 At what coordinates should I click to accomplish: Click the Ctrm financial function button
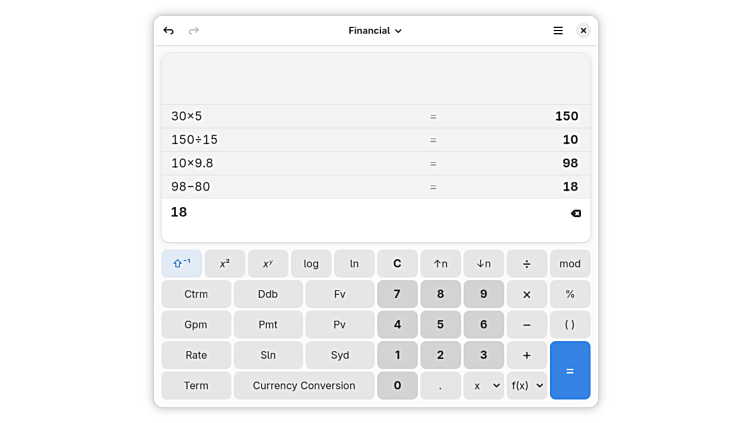196,294
